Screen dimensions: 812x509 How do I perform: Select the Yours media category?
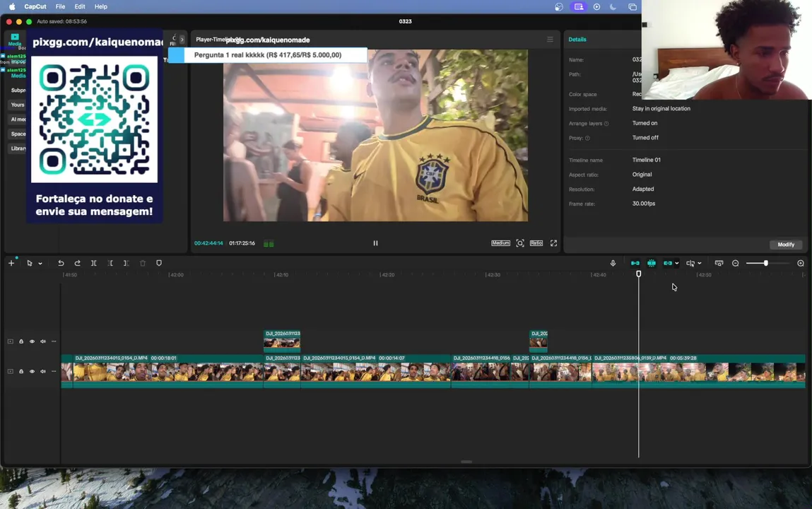[18, 105]
